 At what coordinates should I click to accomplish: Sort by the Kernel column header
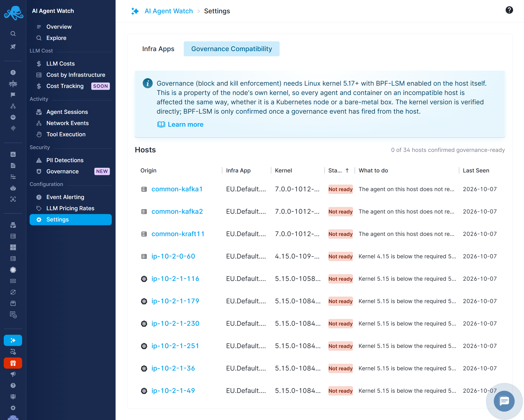point(283,171)
